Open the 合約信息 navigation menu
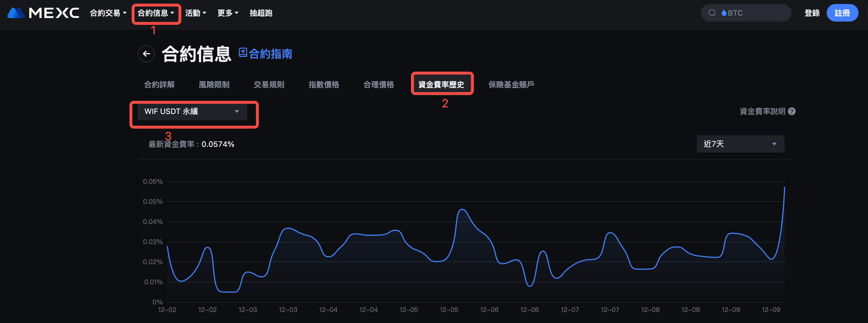The height and width of the screenshot is (323, 868). pos(156,13)
